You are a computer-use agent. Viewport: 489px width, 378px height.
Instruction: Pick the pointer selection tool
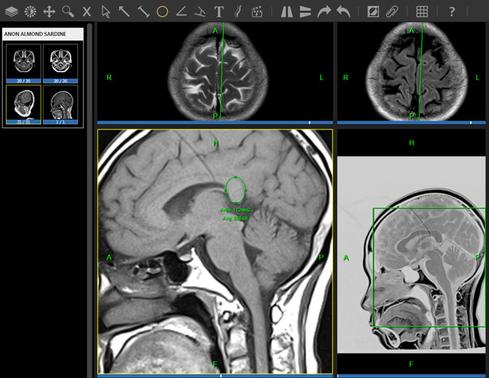click(105, 12)
